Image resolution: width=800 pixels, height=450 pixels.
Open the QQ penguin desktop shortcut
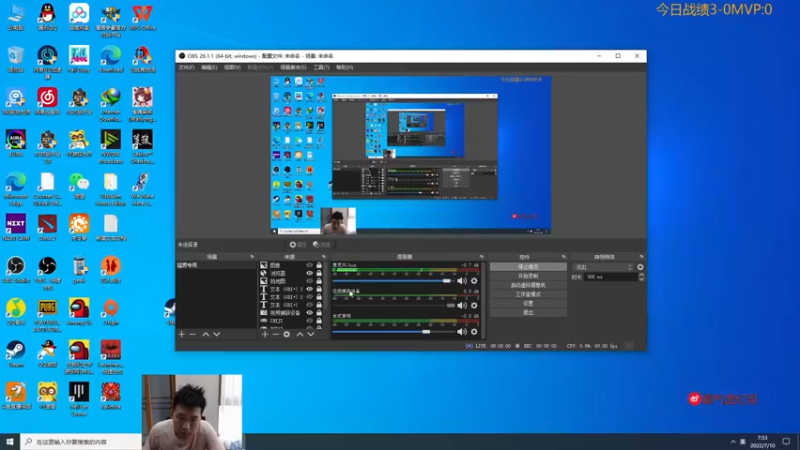pos(47,17)
